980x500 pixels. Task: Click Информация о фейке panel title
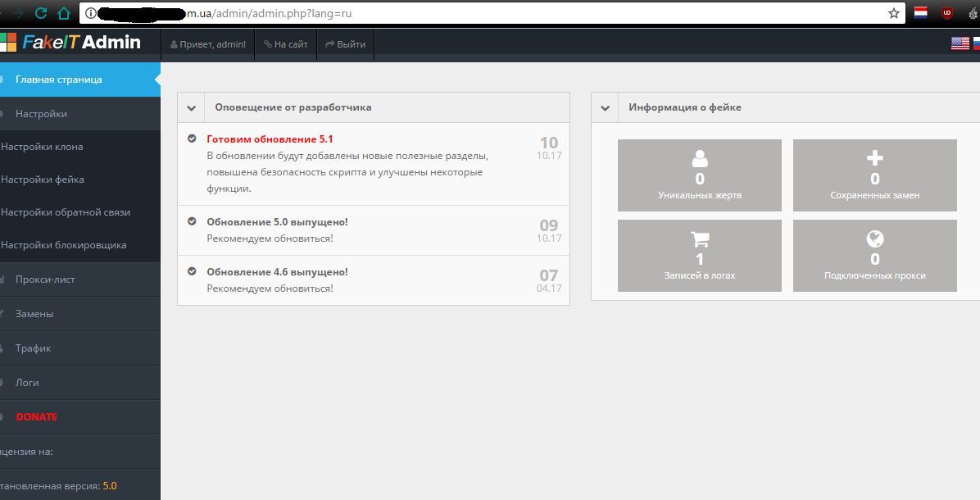click(685, 107)
